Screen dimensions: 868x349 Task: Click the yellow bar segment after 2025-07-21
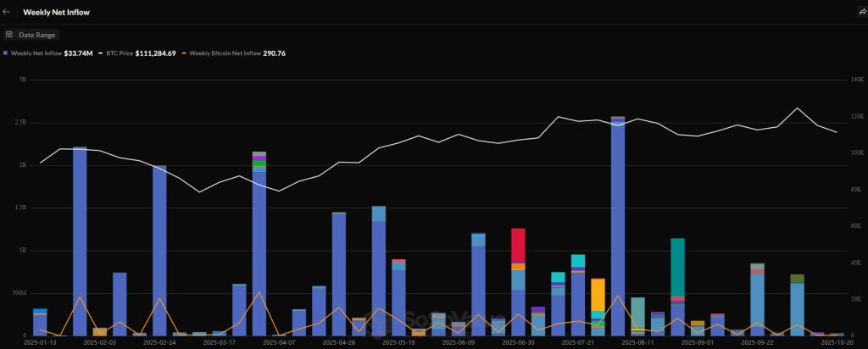click(598, 294)
